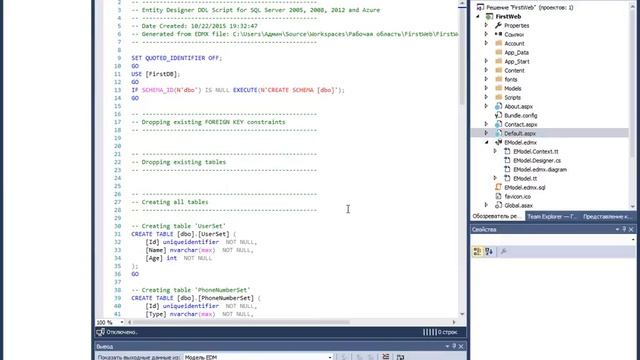This screenshot has height=360, width=640.
Task: Switch to the Team Explorer tab
Action: click(x=551, y=216)
